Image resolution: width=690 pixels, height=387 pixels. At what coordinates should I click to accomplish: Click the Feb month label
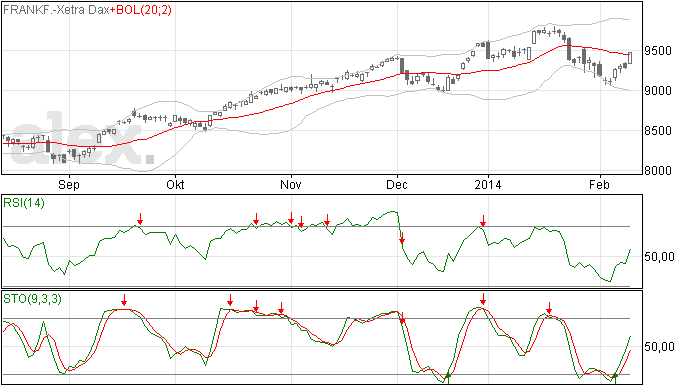[x=599, y=184]
